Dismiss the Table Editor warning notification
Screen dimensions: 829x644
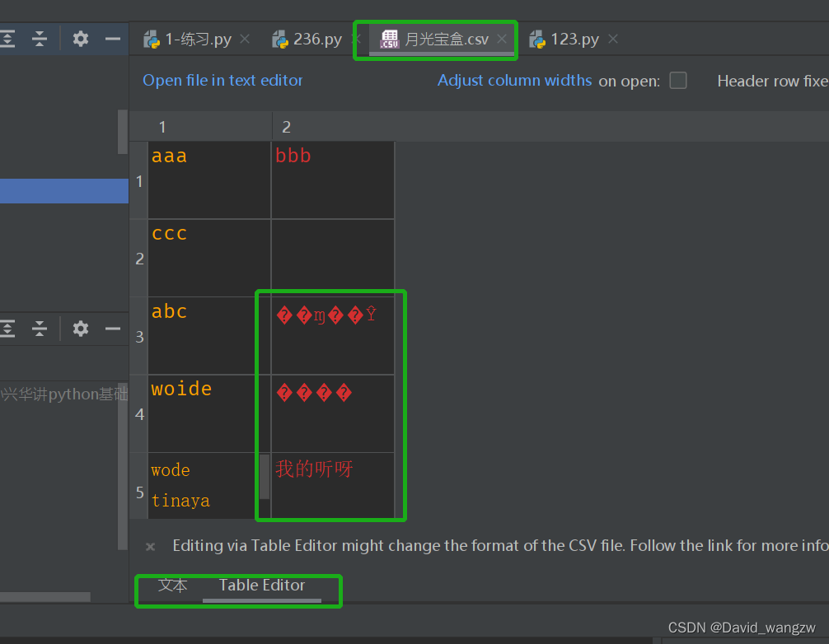(150, 546)
